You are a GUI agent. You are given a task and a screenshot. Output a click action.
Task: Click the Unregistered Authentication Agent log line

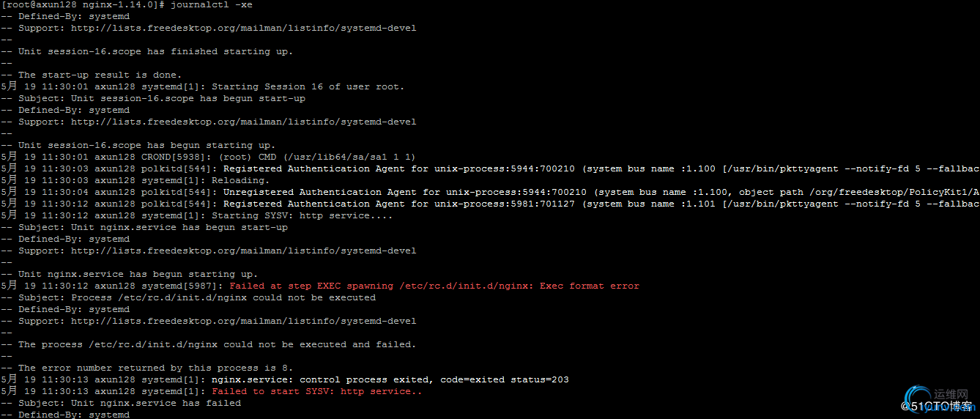tap(490, 192)
